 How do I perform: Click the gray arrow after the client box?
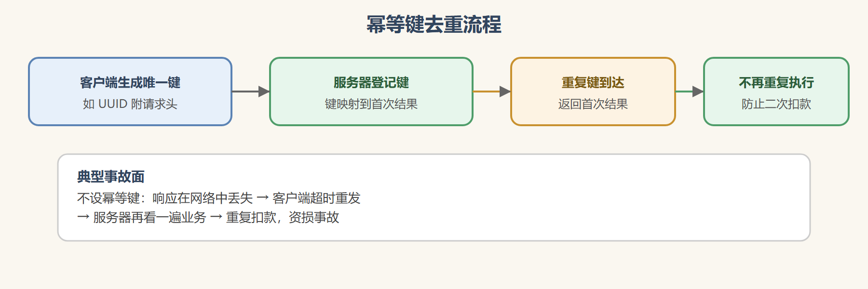[251, 92]
